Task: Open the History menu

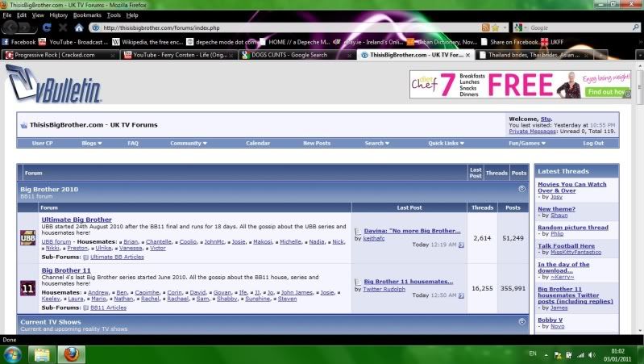Action: pyautogui.click(x=58, y=15)
